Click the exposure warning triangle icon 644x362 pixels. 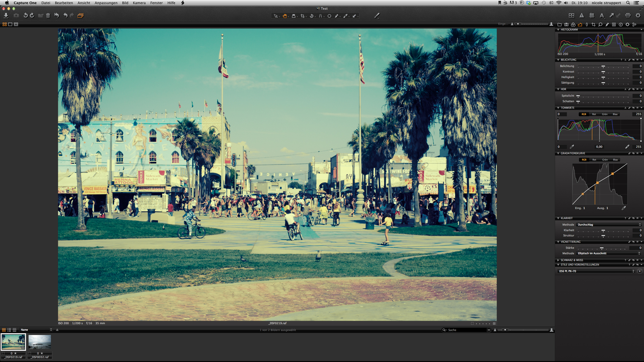point(582,15)
